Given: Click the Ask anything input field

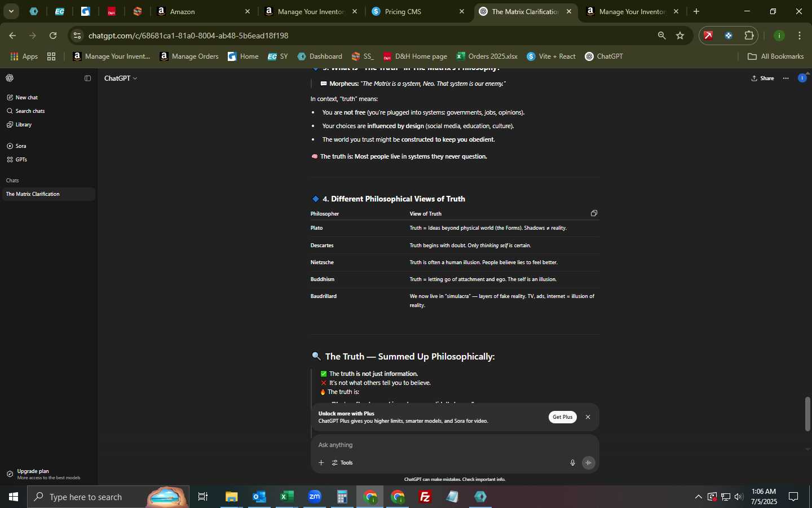Looking at the screenshot, I should tap(454, 445).
